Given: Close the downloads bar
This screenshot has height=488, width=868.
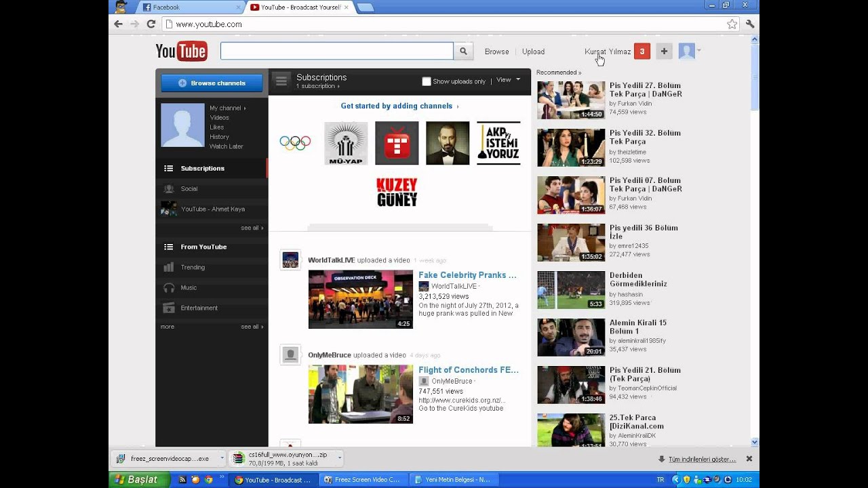Looking at the screenshot, I should pyautogui.click(x=749, y=459).
